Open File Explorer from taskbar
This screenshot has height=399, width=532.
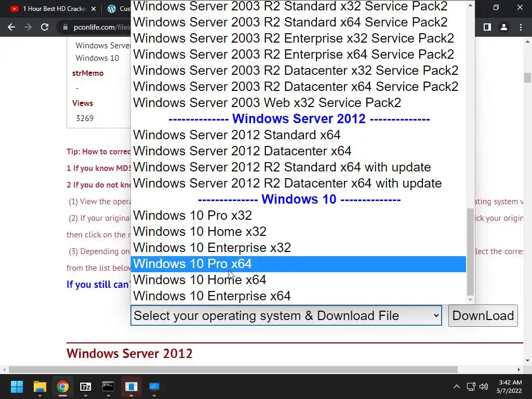tap(39, 387)
